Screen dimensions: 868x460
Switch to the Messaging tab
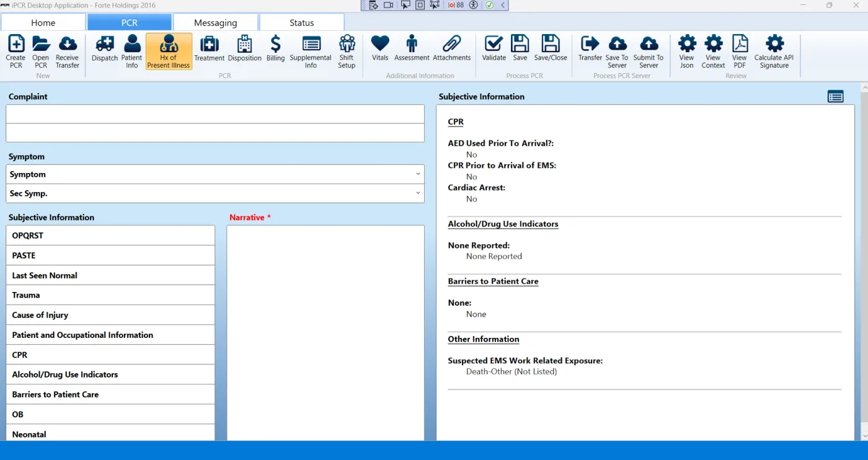point(216,22)
